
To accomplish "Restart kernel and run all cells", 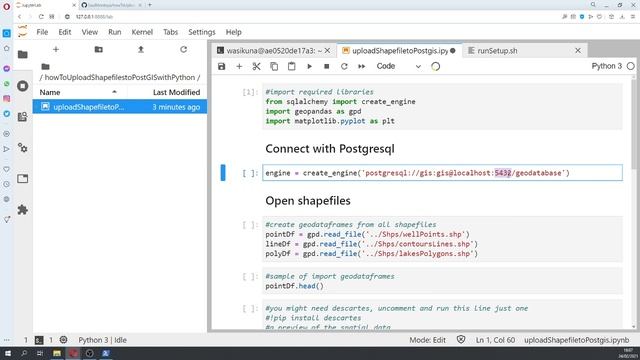I will 362,66.
